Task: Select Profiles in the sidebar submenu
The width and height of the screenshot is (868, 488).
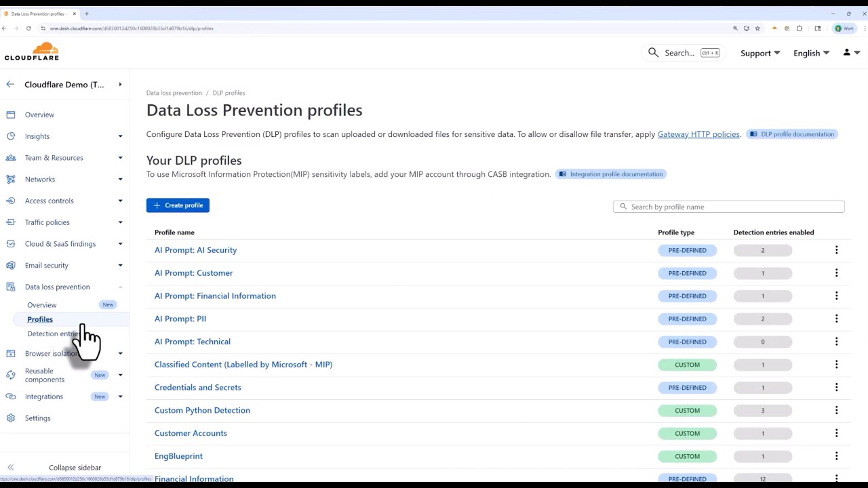Action: [x=40, y=319]
